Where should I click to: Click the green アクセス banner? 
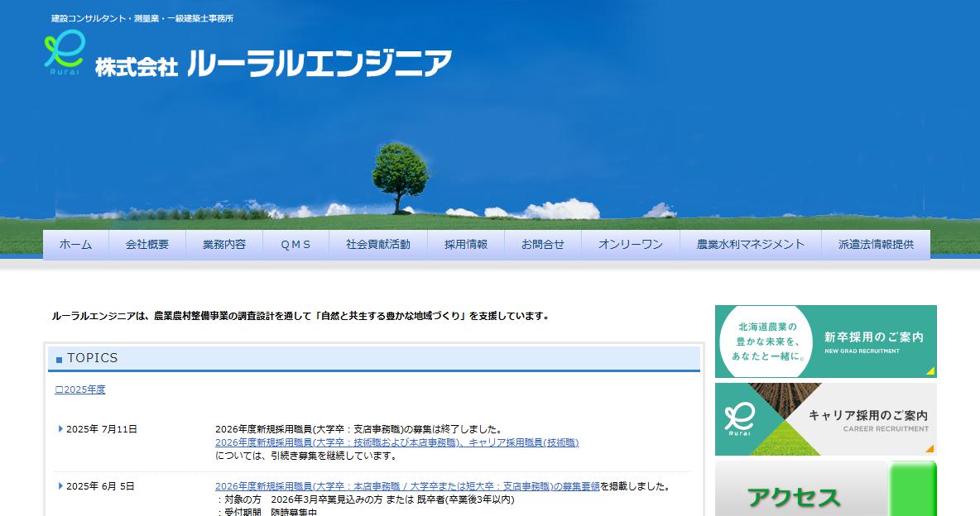pos(825,489)
